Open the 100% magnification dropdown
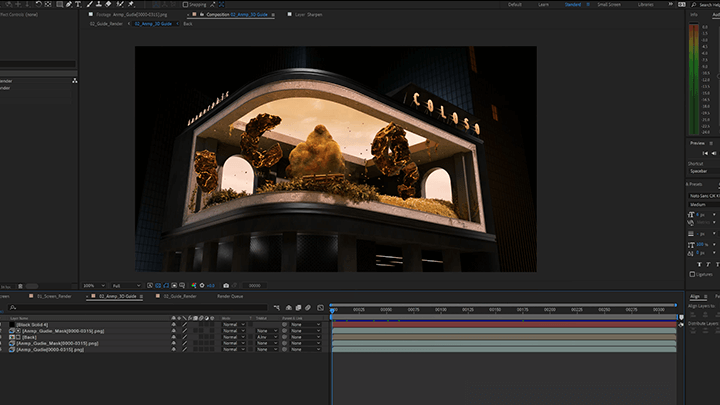 coord(94,286)
